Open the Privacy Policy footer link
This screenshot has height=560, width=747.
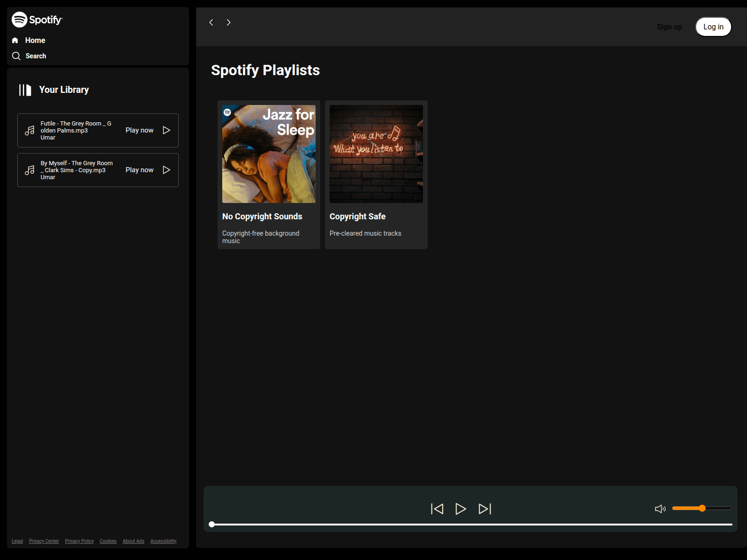79,541
